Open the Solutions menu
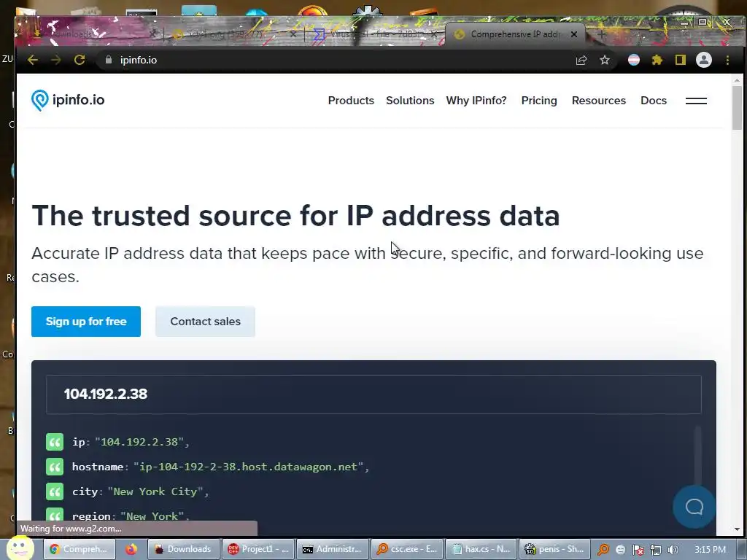Viewport: 747px width, 560px height. (410, 101)
